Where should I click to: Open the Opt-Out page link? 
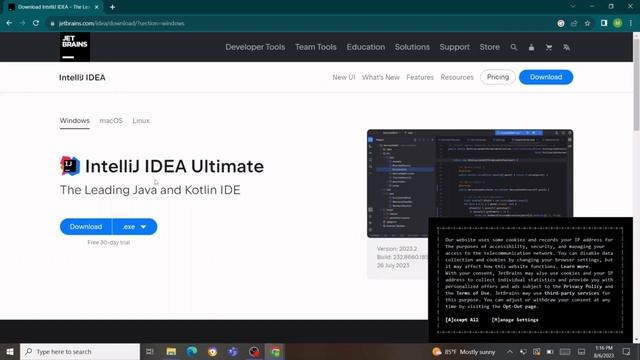click(520, 307)
